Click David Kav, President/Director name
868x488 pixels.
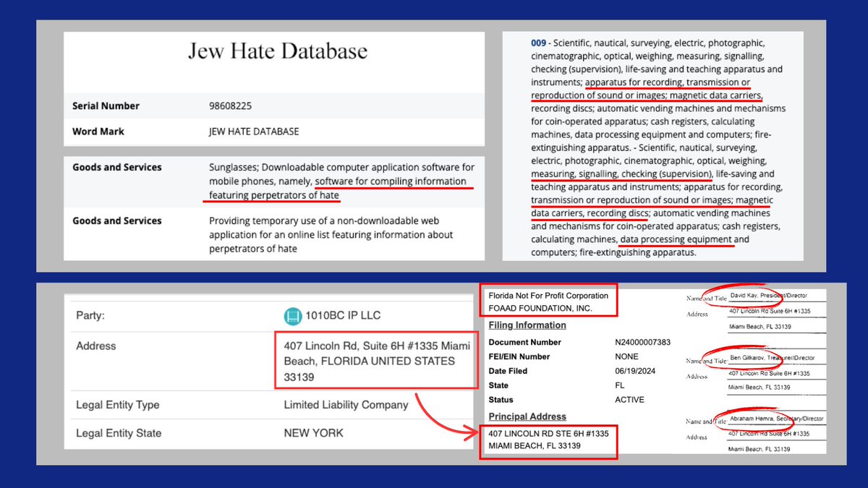[x=767, y=296]
